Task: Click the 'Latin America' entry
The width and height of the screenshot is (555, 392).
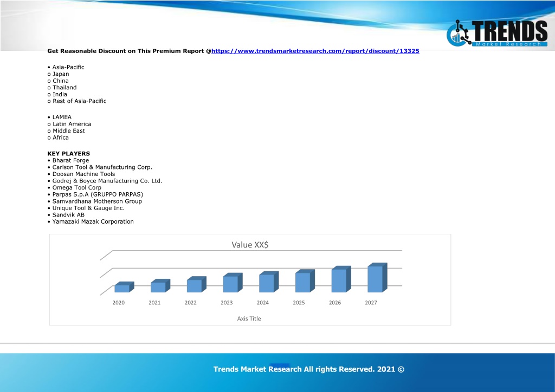Action: pos(72,124)
